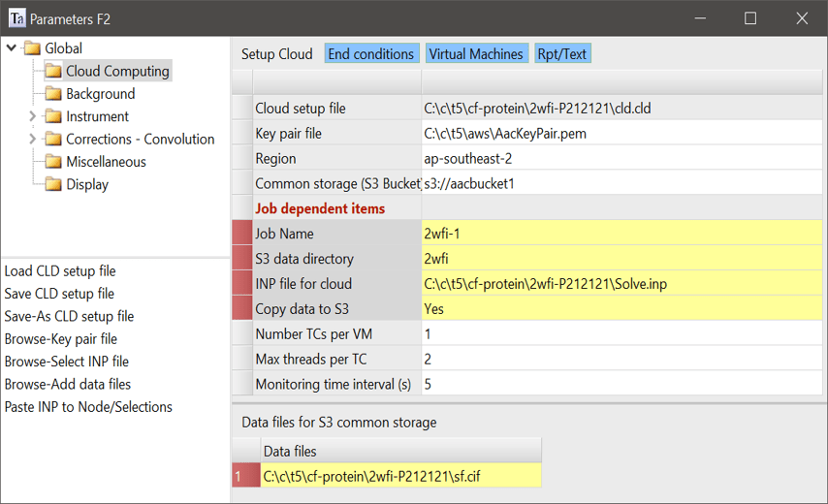The image size is (828, 504).
Task: Click the Corrections - Convolution folder icon
Action: click(52, 140)
